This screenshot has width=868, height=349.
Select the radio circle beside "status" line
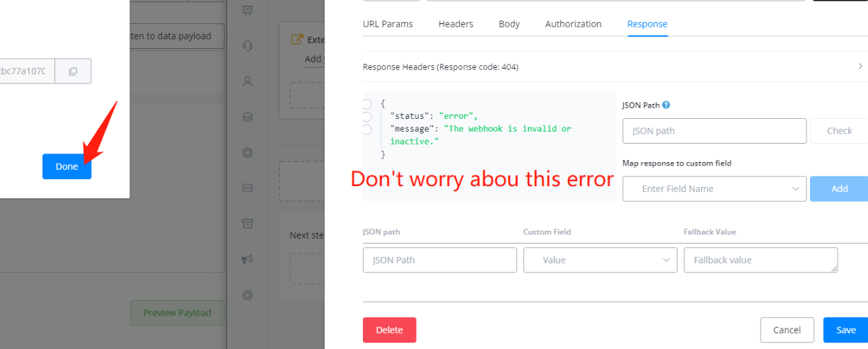point(366,116)
